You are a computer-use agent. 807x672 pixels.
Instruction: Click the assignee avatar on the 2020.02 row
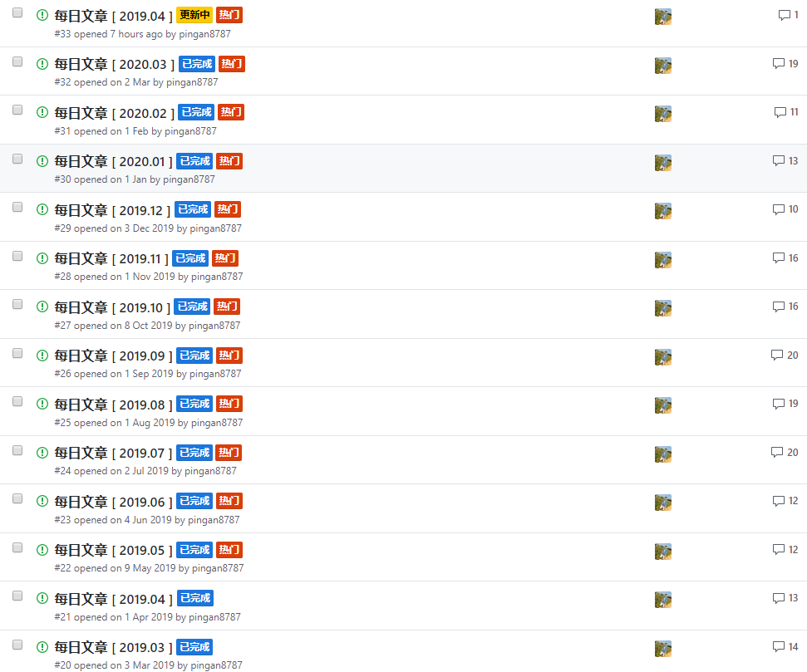[663, 114]
